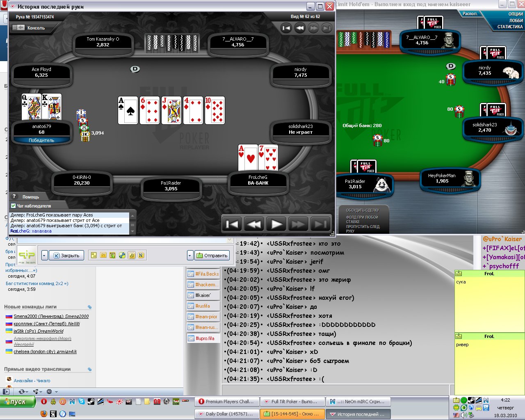Skip to end using bottom replayer control
This screenshot has height=420, width=525.
click(x=320, y=224)
